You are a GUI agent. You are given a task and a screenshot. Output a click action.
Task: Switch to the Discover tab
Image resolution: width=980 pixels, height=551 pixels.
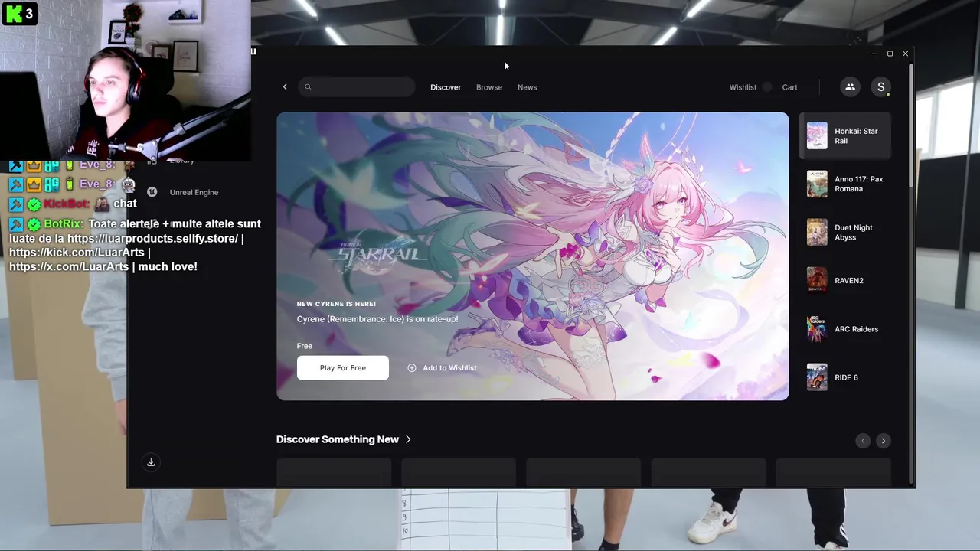[x=446, y=87]
